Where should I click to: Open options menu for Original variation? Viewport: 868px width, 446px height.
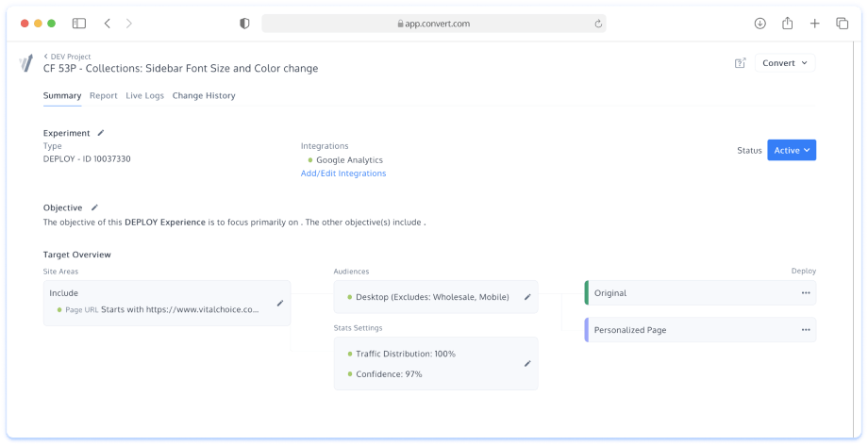(805, 293)
